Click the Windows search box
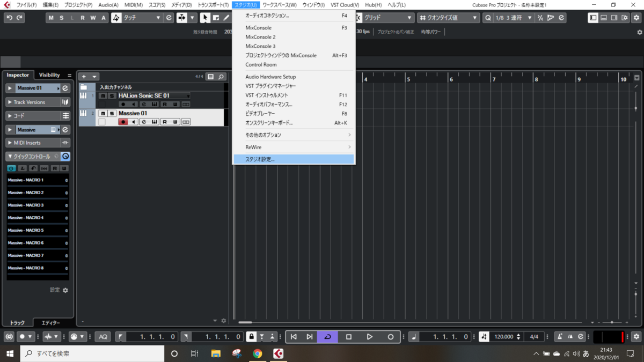 click(92, 353)
